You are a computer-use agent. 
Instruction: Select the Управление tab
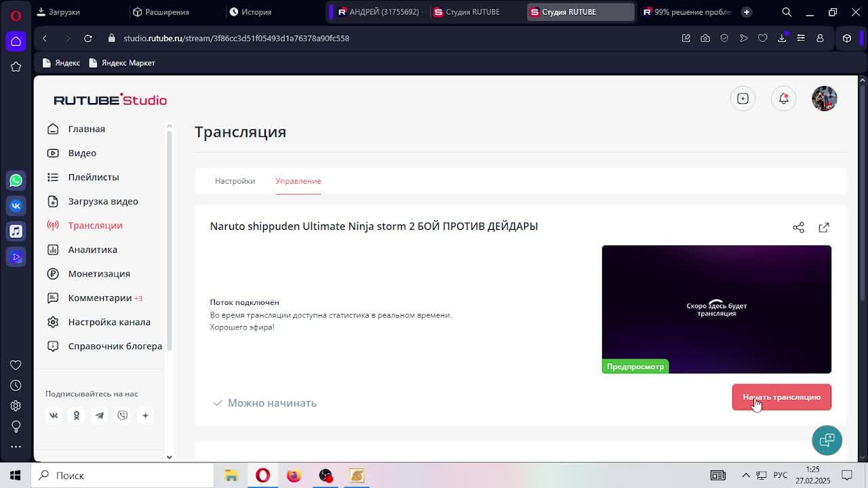click(x=298, y=181)
